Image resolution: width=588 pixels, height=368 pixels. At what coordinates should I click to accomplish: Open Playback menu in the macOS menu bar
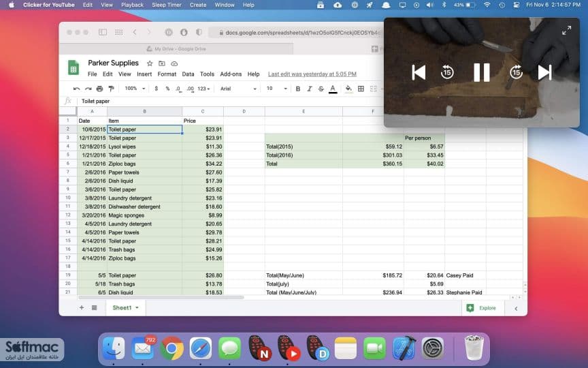133,5
